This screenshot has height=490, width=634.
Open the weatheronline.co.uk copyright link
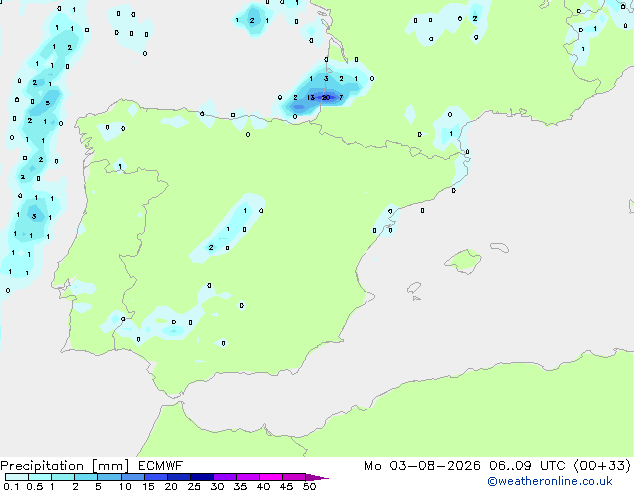tap(549, 481)
